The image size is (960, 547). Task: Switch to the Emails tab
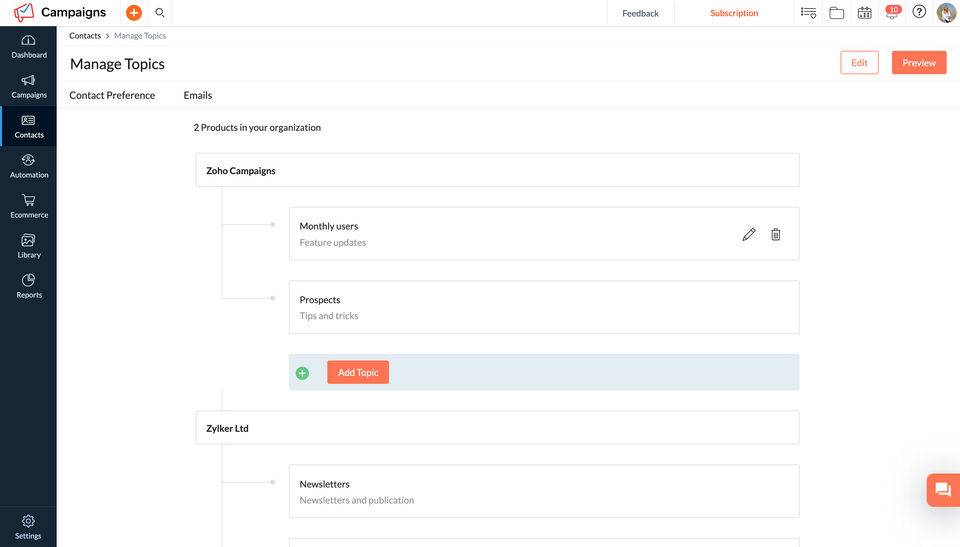[198, 95]
